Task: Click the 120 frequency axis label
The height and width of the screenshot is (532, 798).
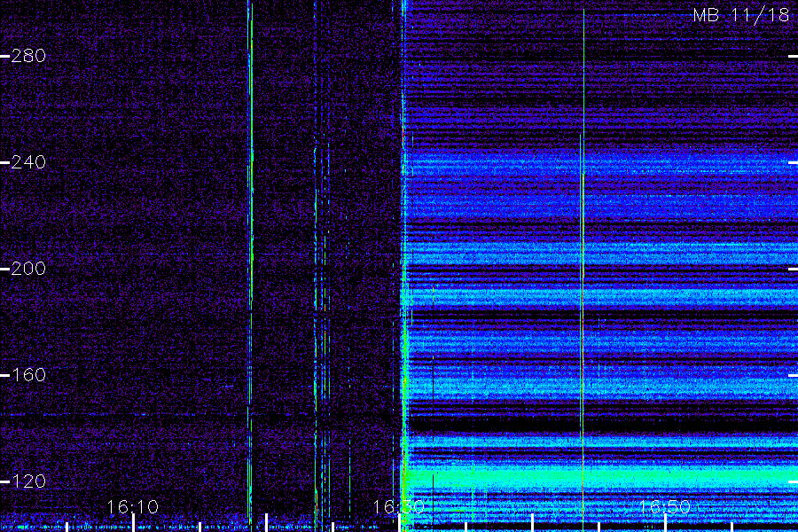Action: pyautogui.click(x=28, y=481)
